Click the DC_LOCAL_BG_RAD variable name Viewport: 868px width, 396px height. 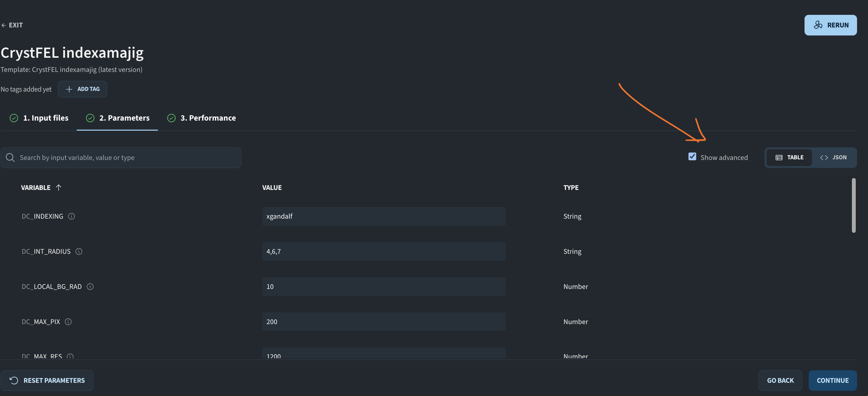click(52, 286)
